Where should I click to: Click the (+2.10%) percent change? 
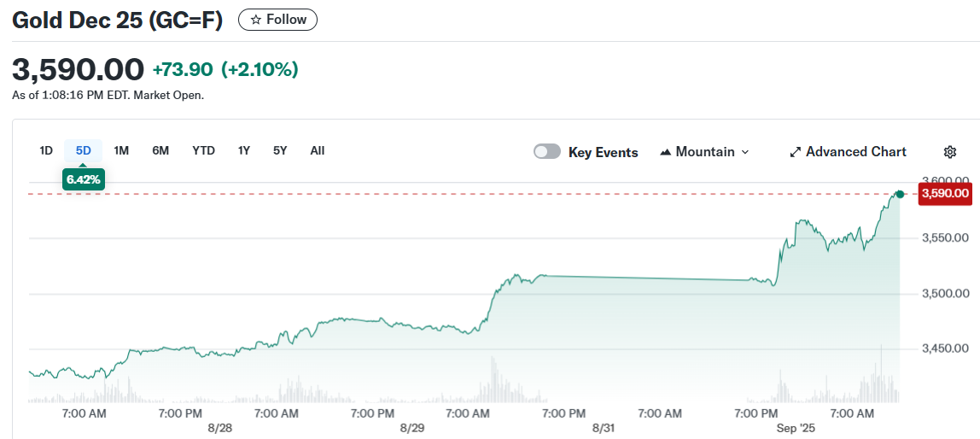pyautogui.click(x=260, y=69)
